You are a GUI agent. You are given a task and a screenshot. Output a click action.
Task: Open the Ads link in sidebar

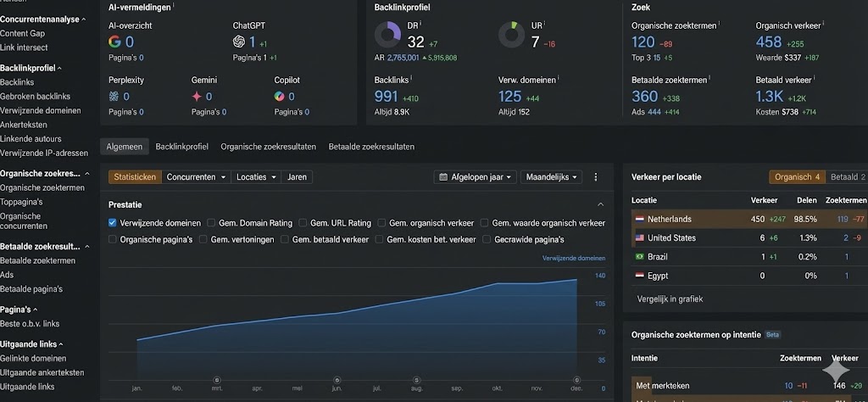click(x=7, y=275)
